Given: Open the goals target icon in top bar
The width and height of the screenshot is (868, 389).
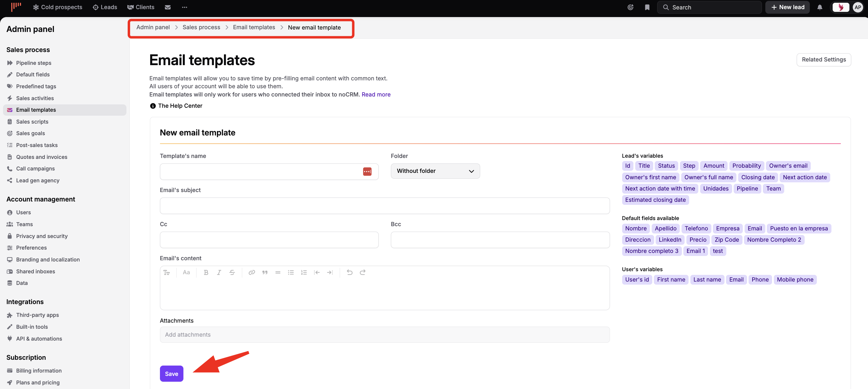Looking at the screenshot, I should (630, 7).
